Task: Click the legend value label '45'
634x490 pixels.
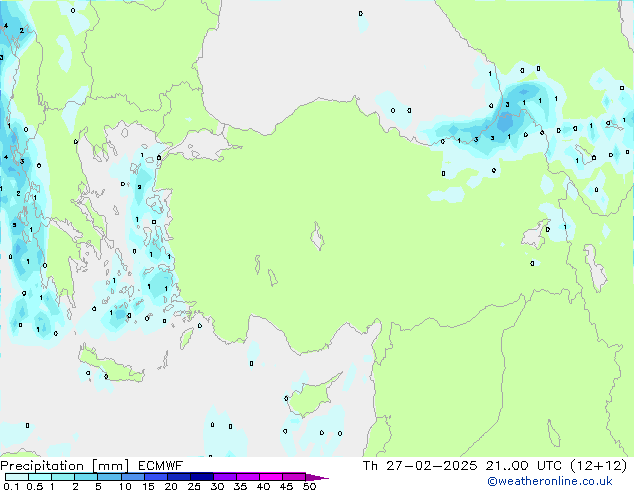Action: (286, 486)
